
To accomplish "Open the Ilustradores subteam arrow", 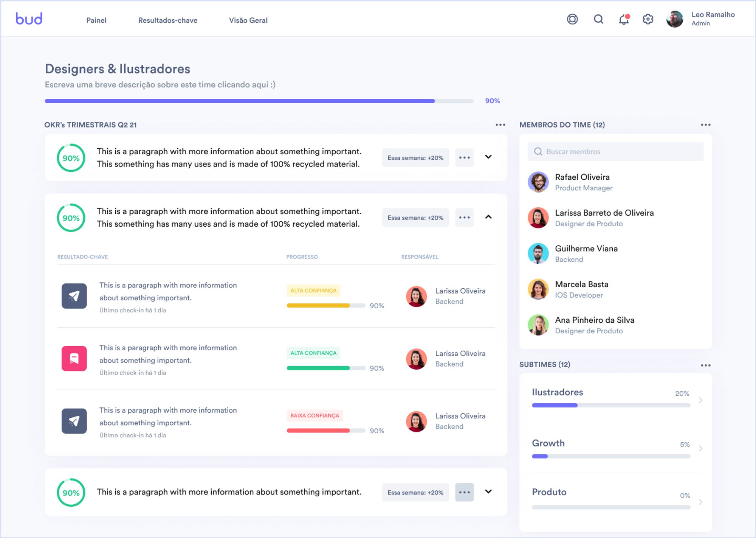I will click(x=700, y=400).
